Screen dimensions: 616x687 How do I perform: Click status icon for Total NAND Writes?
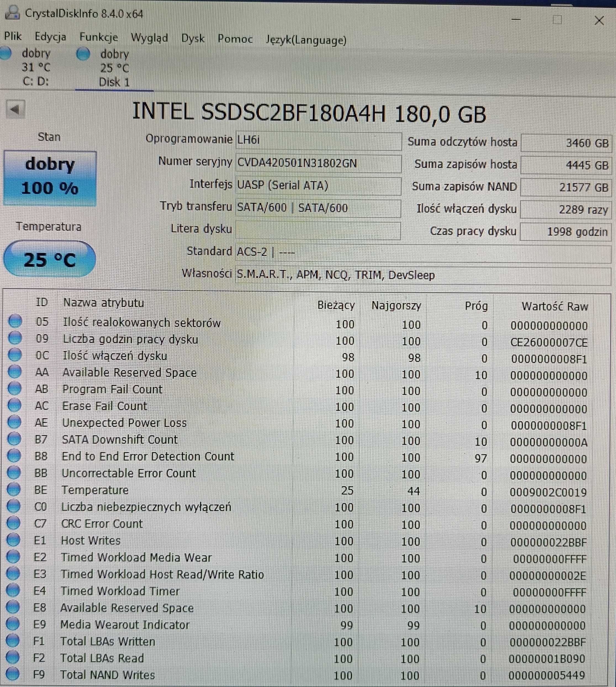pyautogui.click(x=12, y=674)
